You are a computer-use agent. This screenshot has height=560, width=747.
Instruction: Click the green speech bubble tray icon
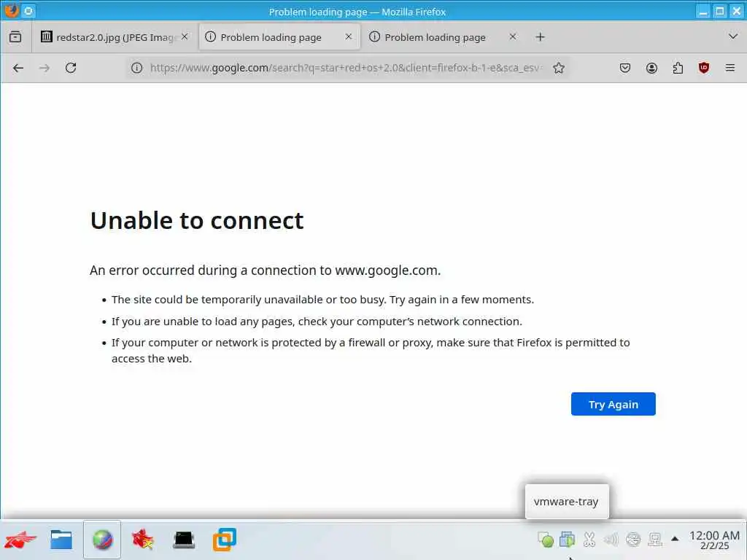coord(546,539)
